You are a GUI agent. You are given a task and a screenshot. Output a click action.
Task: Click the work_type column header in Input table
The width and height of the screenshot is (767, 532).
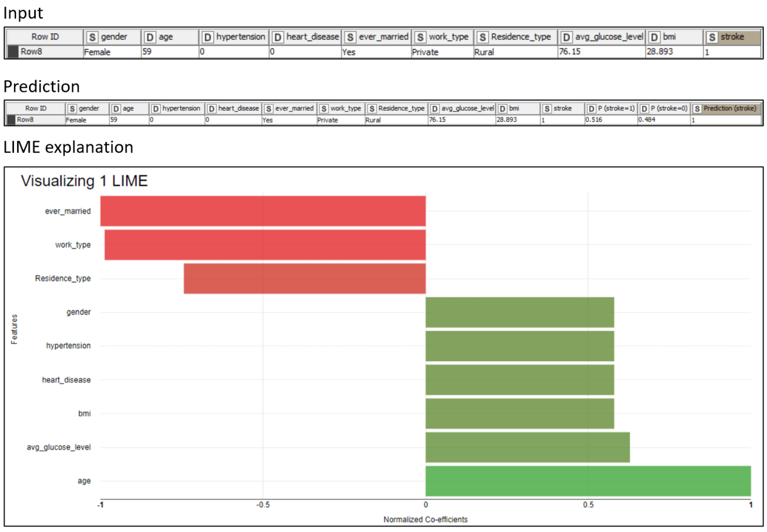[x=442, y=37]
